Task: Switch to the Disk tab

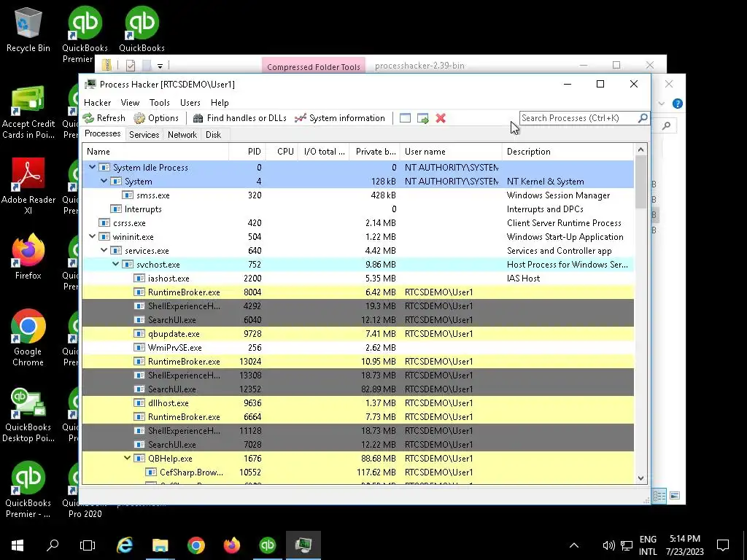Action: 214,135
